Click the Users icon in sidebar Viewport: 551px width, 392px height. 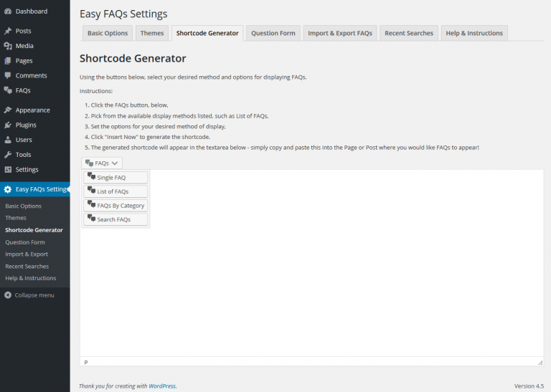pyautogui.click(x=8, y=140)
